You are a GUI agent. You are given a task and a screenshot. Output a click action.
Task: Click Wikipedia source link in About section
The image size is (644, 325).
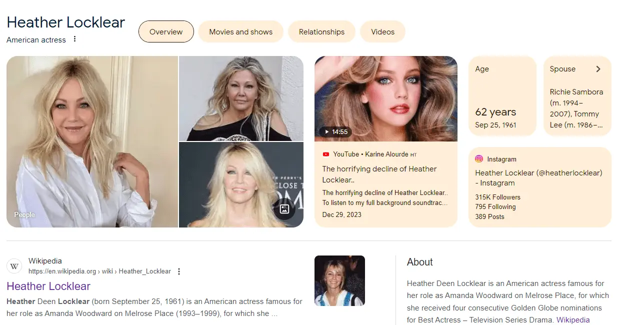coord(573,320)
